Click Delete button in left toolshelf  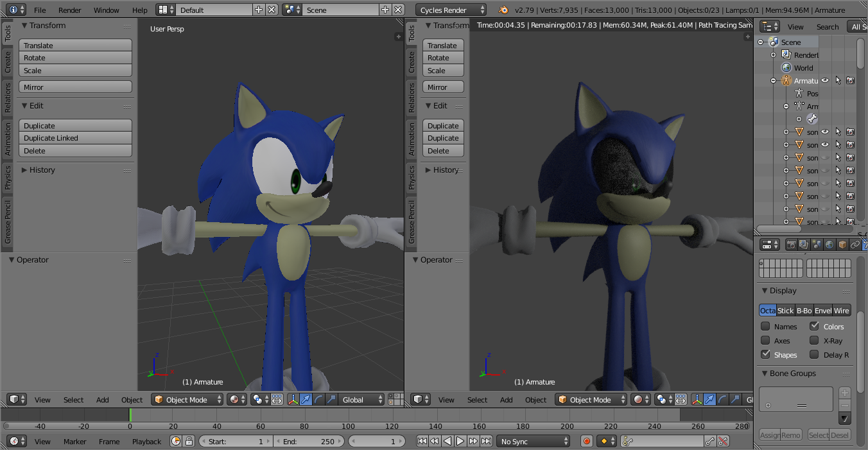[x=75, y=150]
